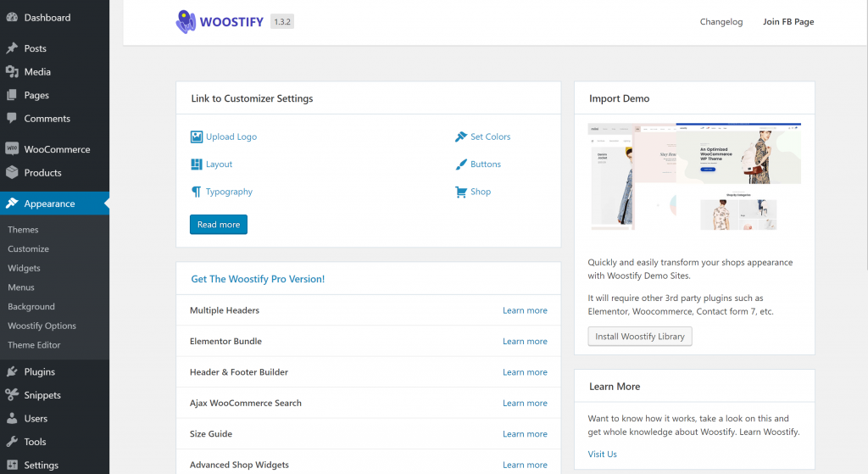Open the Set Colors link
The image size is (868, 474).
[x=491, y=137]
